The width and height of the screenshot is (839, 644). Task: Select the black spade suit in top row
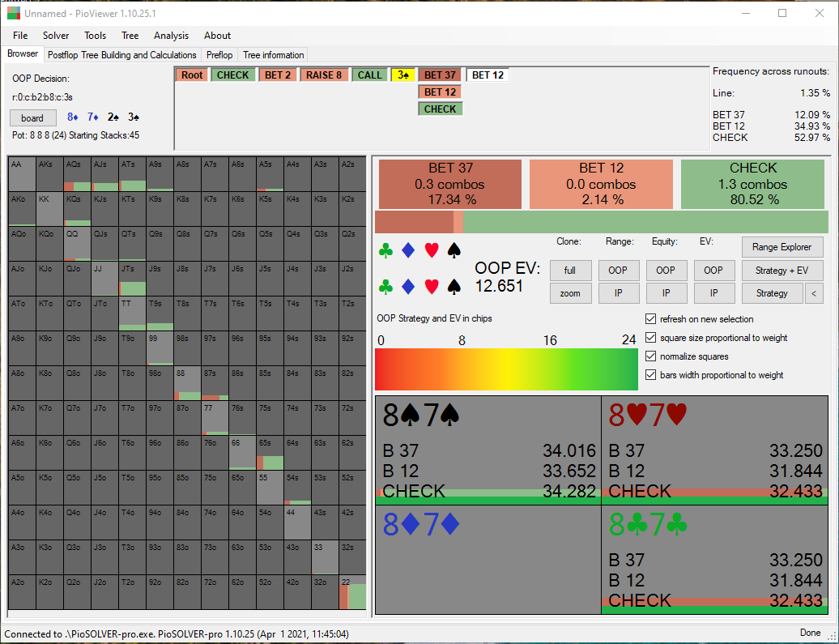coord(454,250)
